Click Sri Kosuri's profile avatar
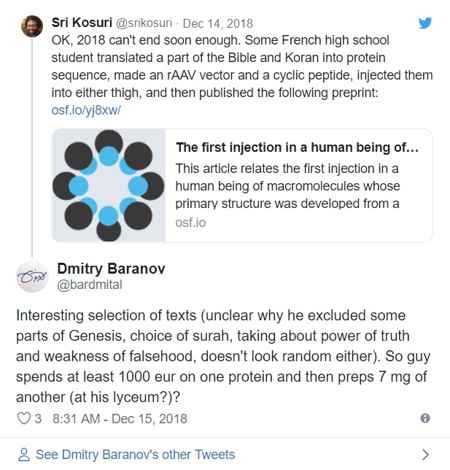Image resolution: width=450 pixels, height=470 pixels. 32,26
